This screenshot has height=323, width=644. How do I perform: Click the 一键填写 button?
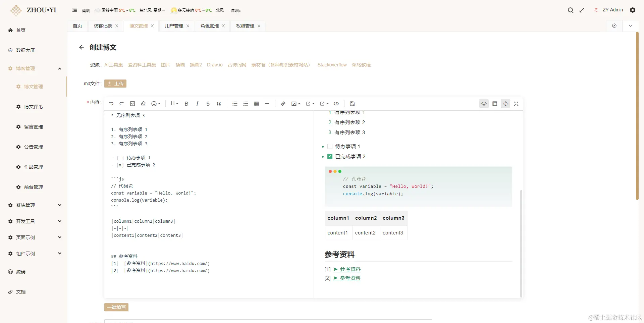(x=116, y=307)
